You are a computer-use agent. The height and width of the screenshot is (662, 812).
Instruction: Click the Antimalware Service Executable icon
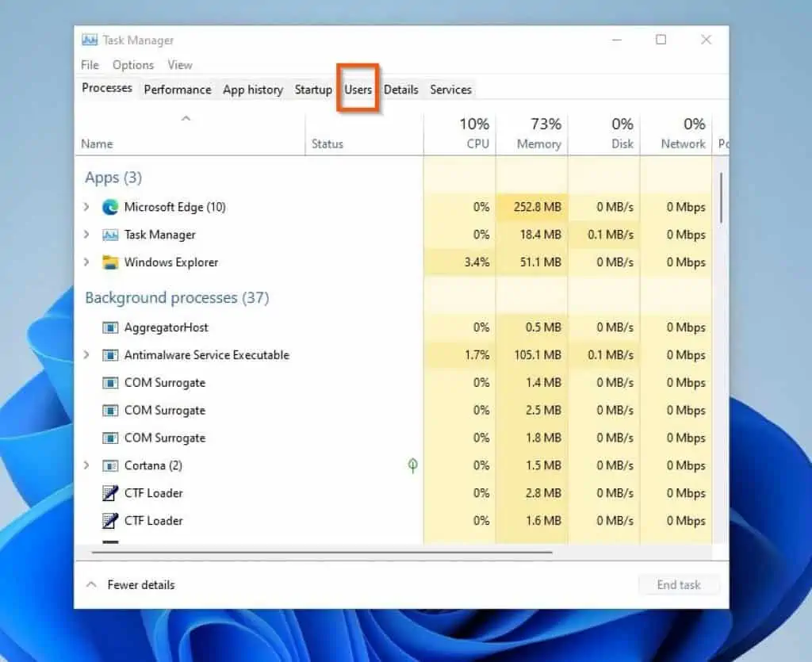coord(110,355)
